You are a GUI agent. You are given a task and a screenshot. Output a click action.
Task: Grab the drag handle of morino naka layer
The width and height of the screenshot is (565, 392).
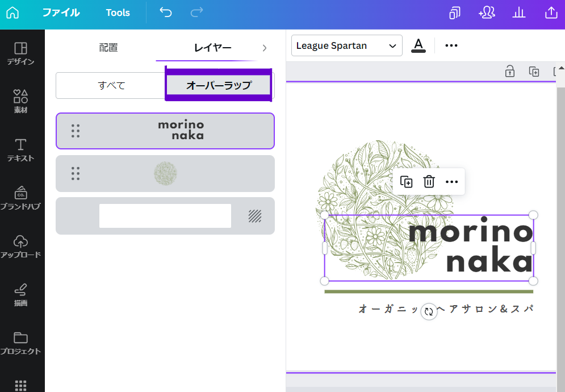point(76,131)
